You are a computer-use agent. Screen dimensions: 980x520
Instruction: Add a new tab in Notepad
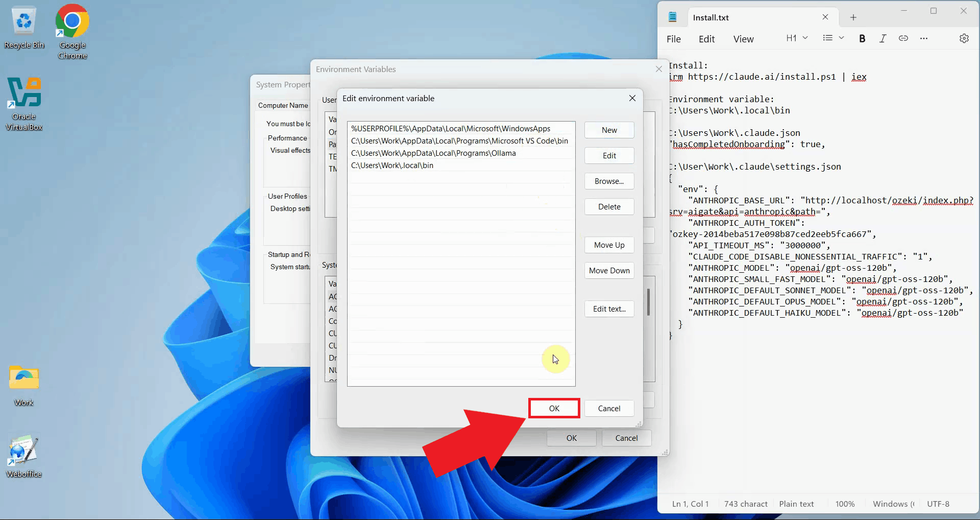click(x=853, y=17)
